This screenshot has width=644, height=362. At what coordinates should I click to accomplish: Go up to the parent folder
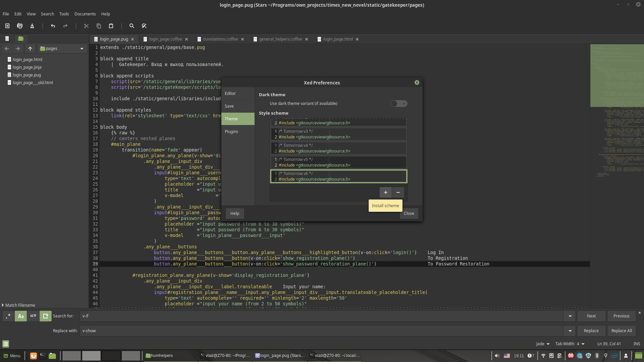30,49
